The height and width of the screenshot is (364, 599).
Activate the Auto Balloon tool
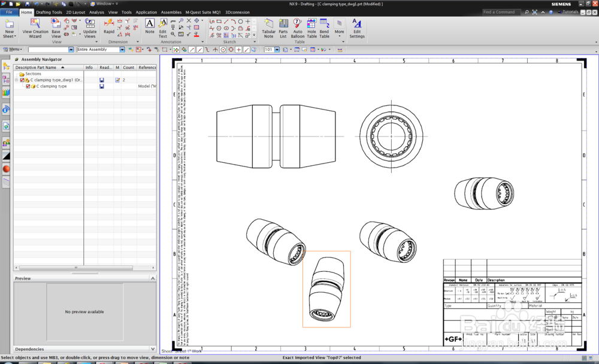tap(297, 26)
